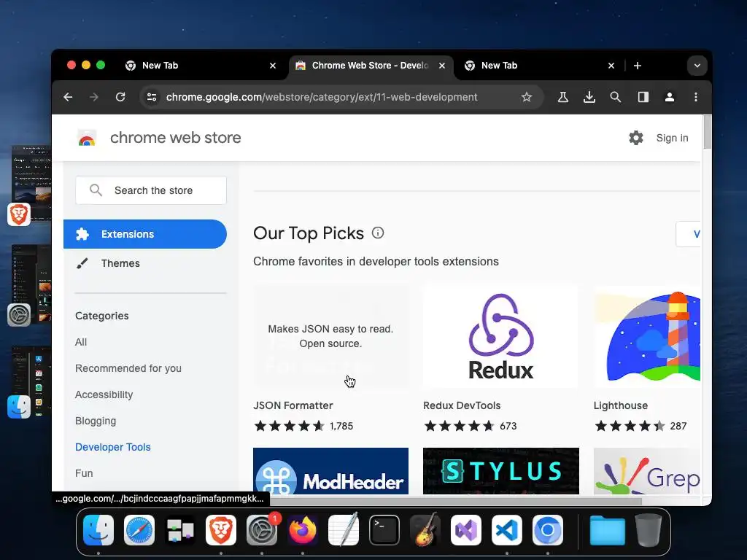Choose Recommended for you category

click(x=128, y=368)
